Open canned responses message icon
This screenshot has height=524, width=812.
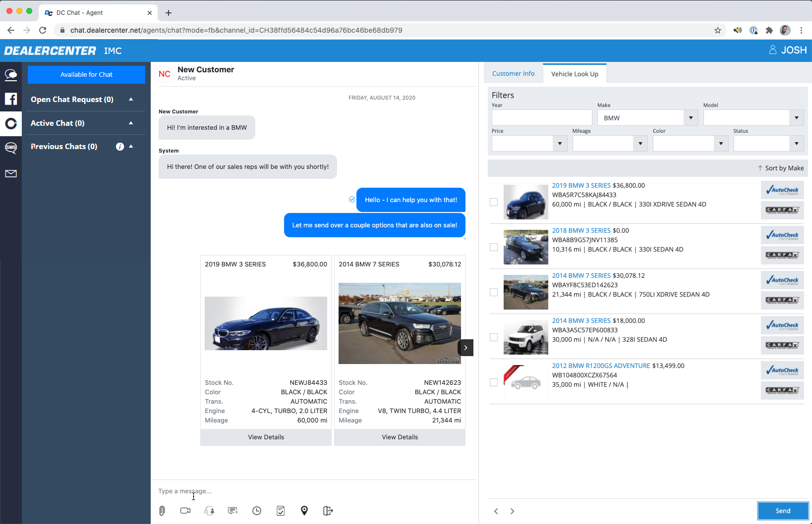click(x=233, y=511)
